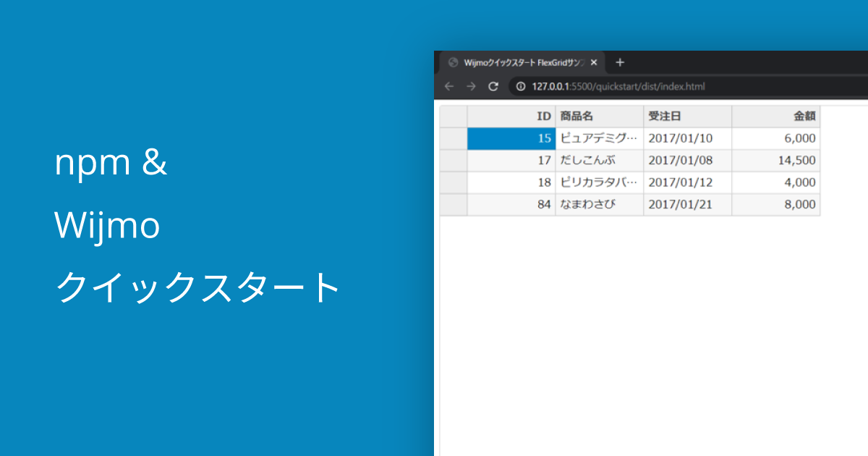Close the Wijmoクイックスタート browser tab
Screen dimensions: 868x456
[x=593, y=62]
